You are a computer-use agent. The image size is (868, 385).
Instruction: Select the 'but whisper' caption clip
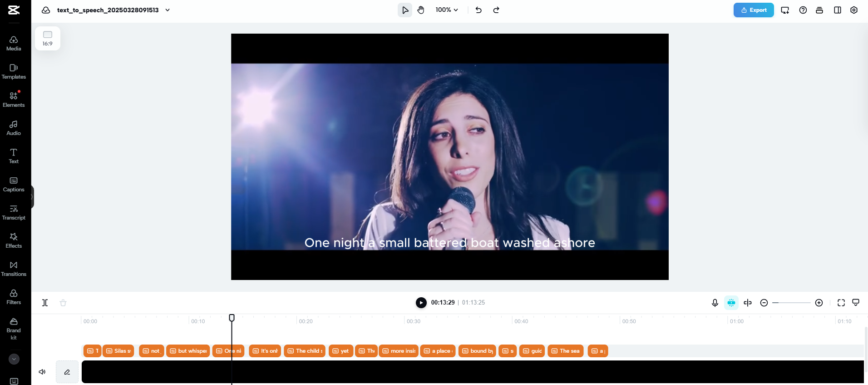click(x=188, y=351)
